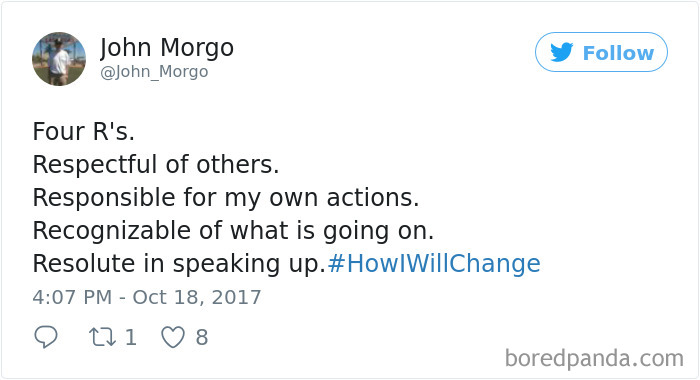Click 'Recognizable of what is going on.' line
The image size is (700, 380).
tap(233, 231)
